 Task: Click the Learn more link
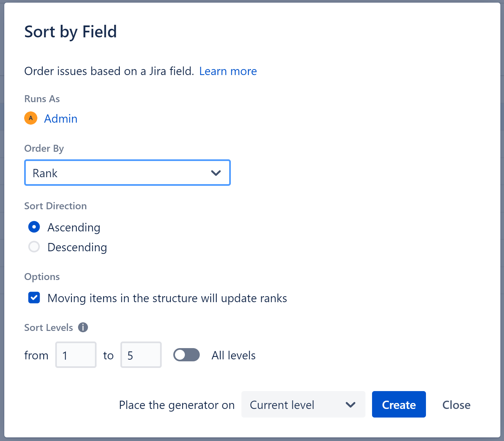click(x=228, y=71)
